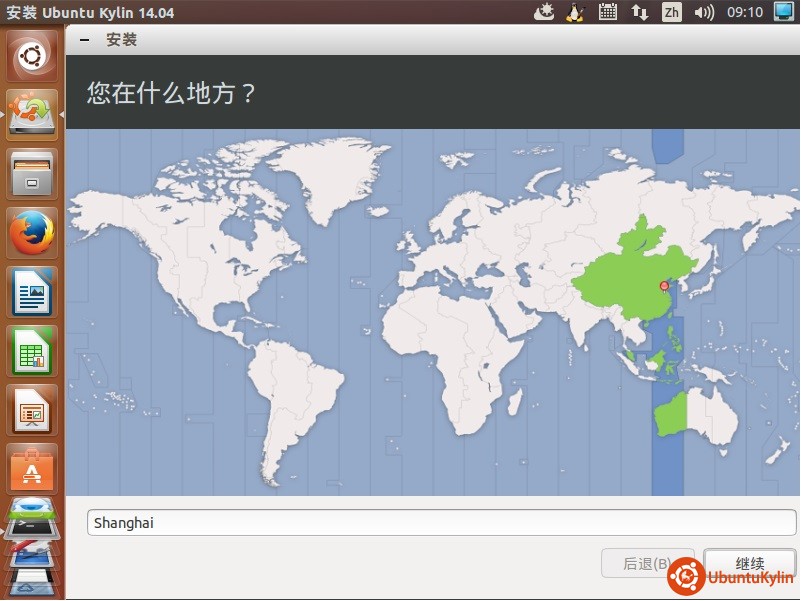Image resolution: width=801 pixels, height=601 pixels.
Task: Open LibreOffice Calc spreadsheet
Action: (32, 351)
